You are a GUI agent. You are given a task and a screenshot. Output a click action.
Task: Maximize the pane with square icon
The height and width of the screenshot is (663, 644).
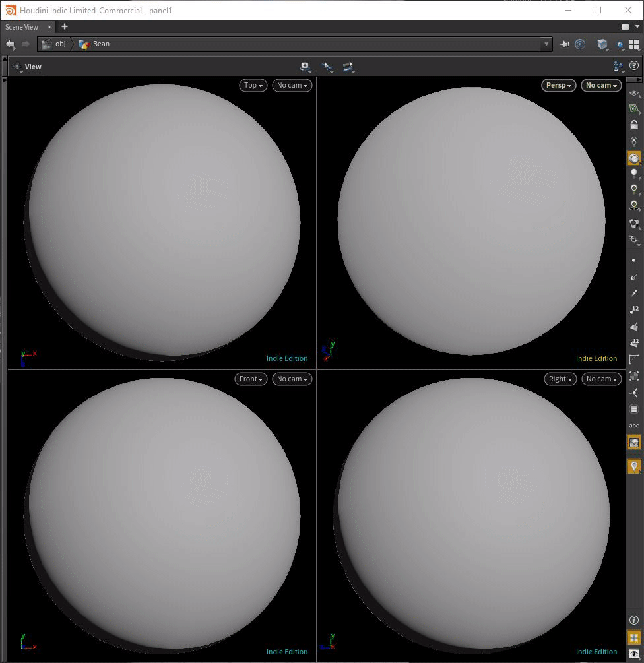pyautogui.click(x=626, y=27)
